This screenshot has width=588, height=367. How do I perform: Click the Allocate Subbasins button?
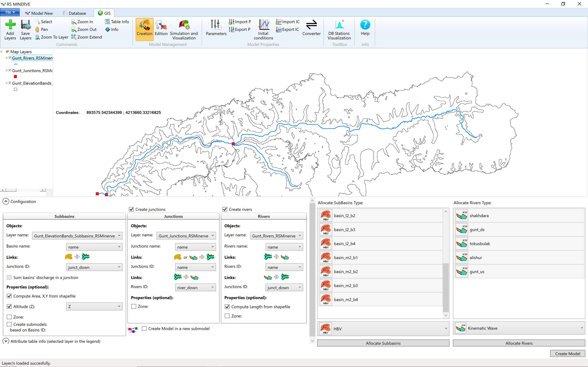pos(383,343)
